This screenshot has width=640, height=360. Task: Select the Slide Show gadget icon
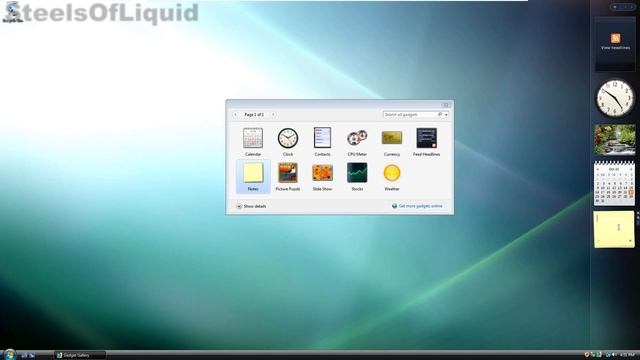coord(322,173)
